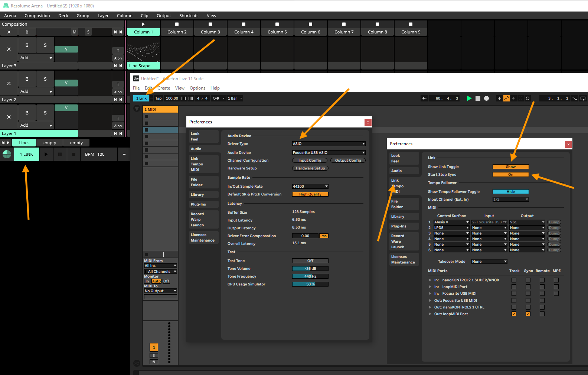Eject Layer 1 with its X button
Screen dimensions: 588x375
point(9,117)
